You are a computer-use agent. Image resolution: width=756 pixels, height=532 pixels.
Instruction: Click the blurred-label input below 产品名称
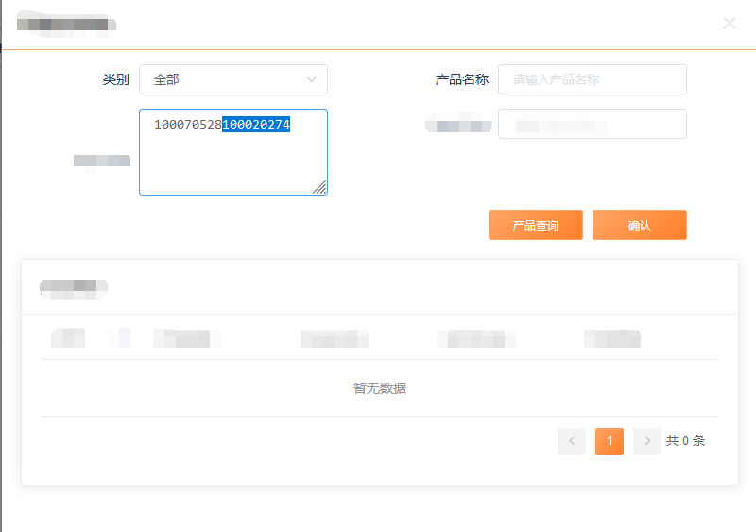(x=592, y=124)
